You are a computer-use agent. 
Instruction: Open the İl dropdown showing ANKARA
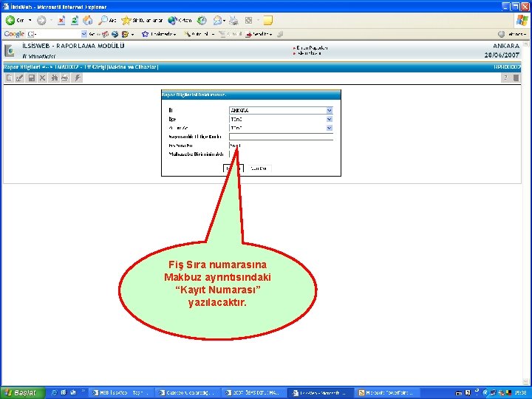(x=281, y=110)
